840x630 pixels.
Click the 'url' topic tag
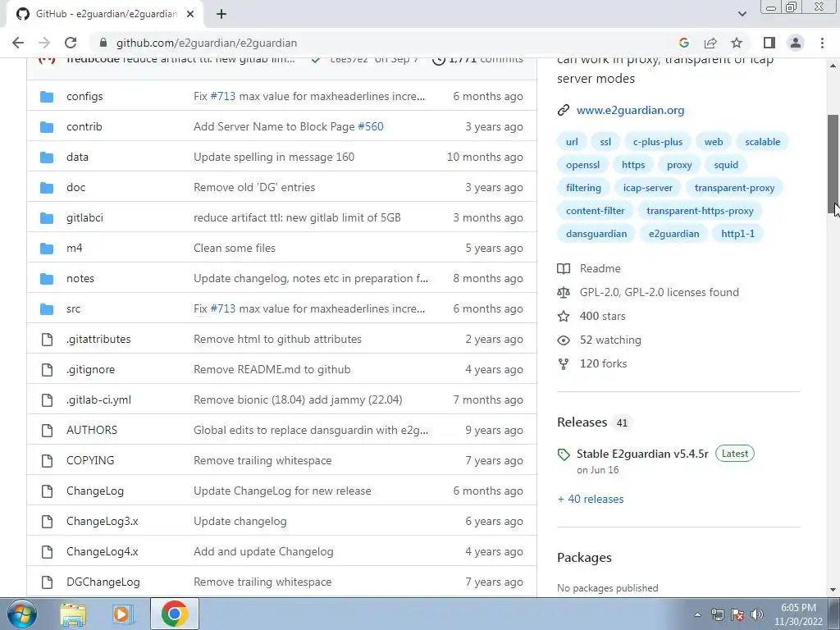tap(572, 142)
